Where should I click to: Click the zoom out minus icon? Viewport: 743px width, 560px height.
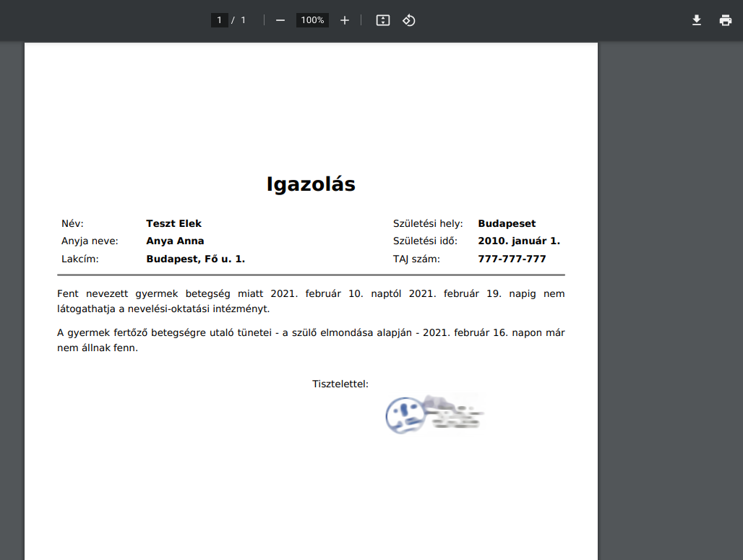click(280, 20)
